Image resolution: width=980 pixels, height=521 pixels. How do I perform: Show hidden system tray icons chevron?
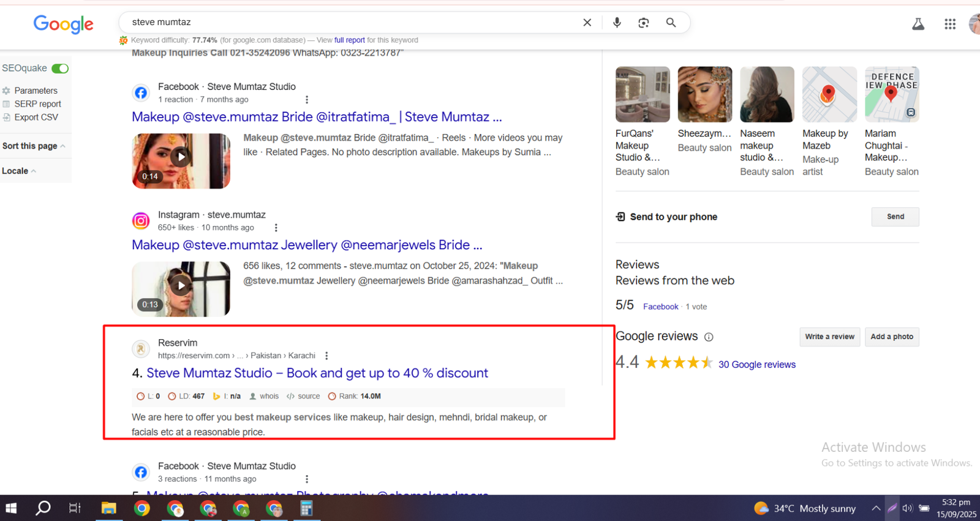click(x=876, y=508)
